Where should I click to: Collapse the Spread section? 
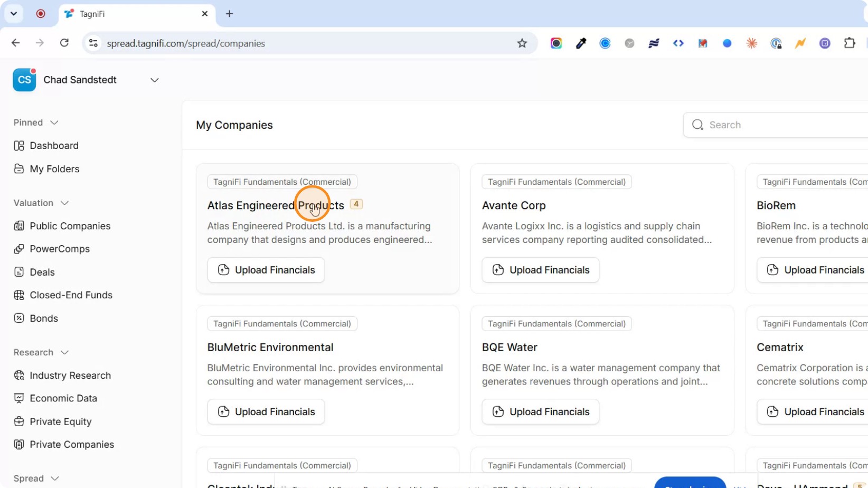coord(54,478)
